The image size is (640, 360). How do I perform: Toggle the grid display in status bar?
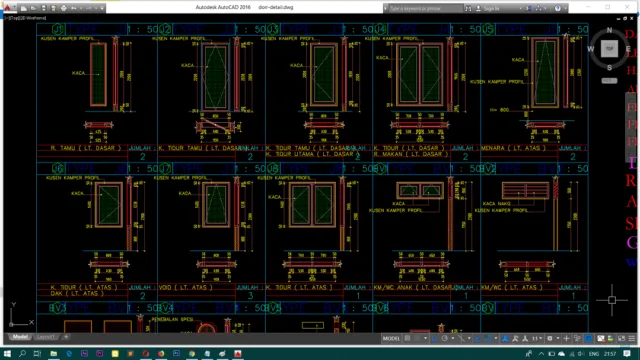click(407, 338)
